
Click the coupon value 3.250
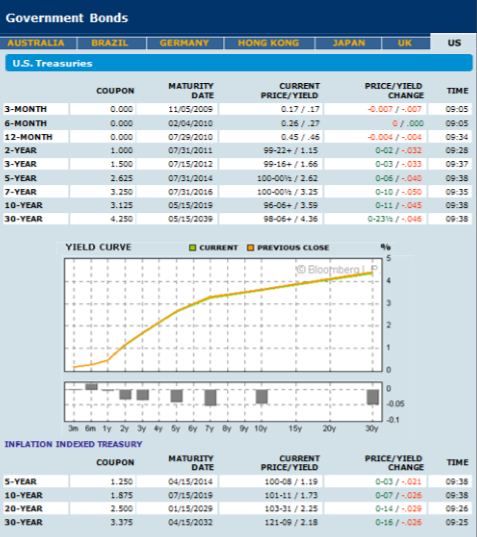point(122,192)
